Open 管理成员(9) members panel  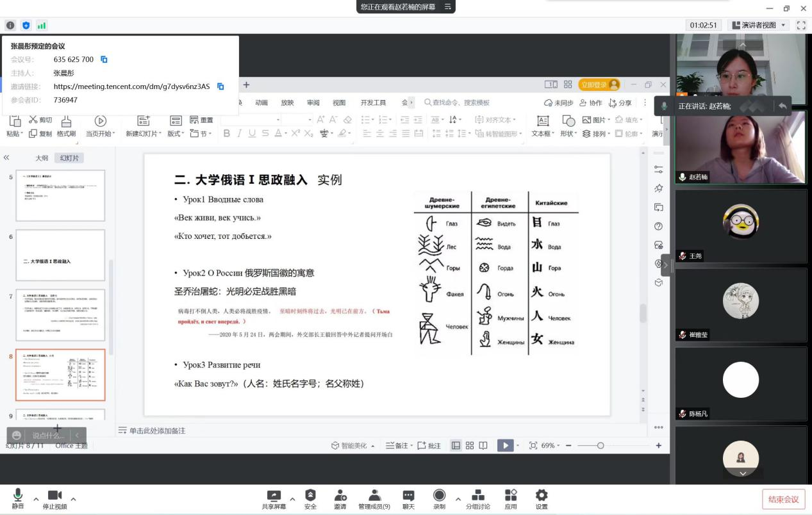[x=374, y=496]
